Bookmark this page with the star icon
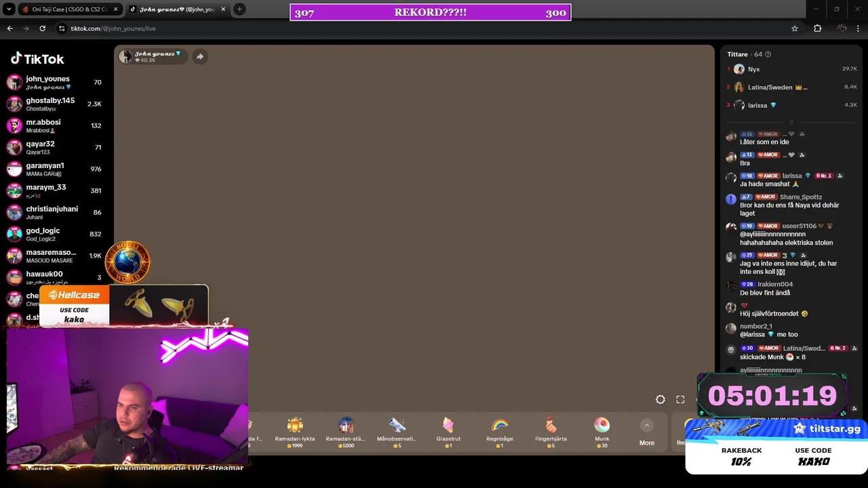 pos(795,28)
